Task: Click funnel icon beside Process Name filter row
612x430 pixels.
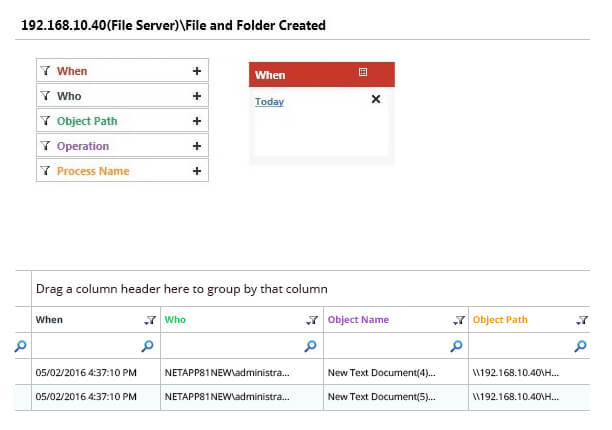Action: (x=45, y=171)
